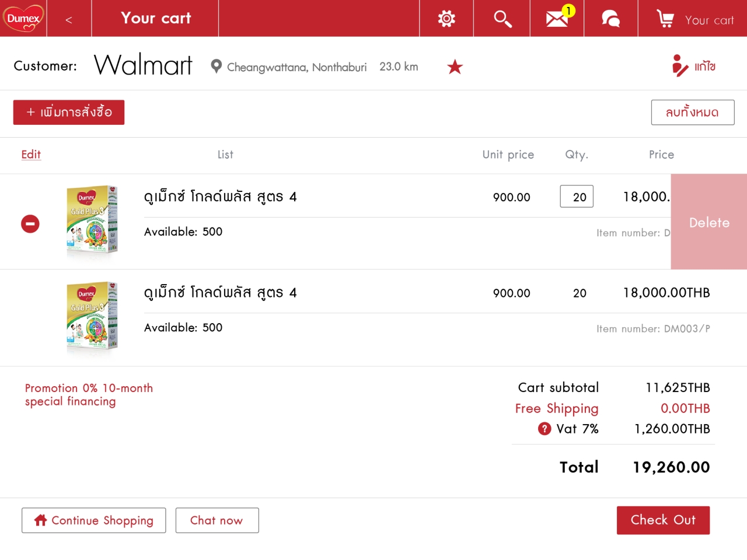Click the Your cart page title

point(156,18)
